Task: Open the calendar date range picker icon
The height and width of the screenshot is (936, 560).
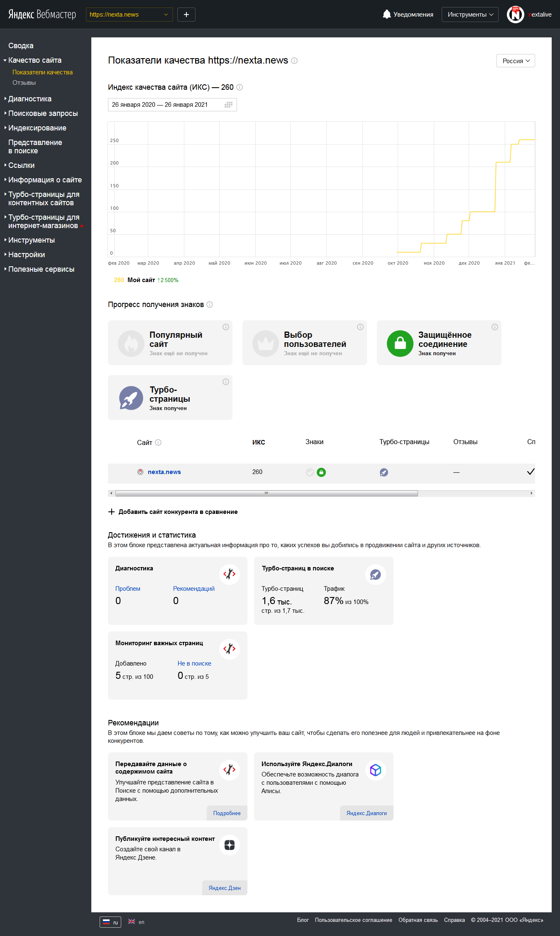Action: (x=228, y=105)
